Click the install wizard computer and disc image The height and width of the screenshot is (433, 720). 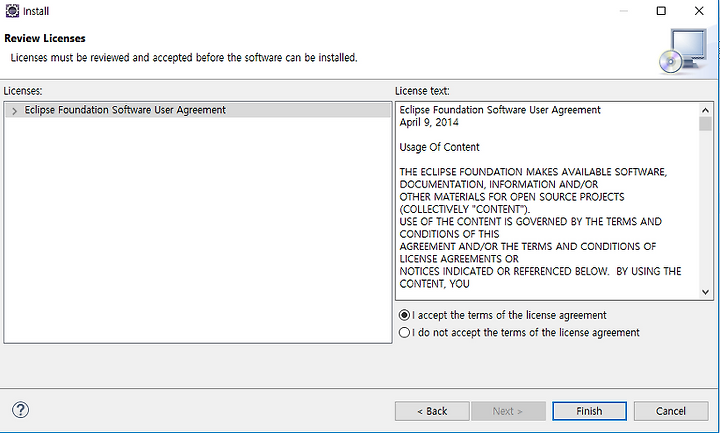coord(683,51)
